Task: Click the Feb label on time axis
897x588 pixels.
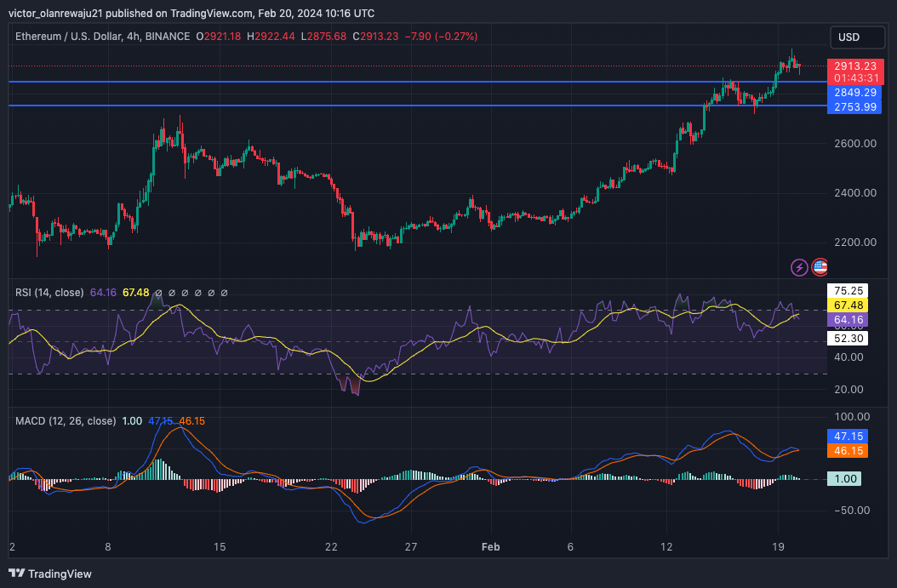Action: coord(491,547)
